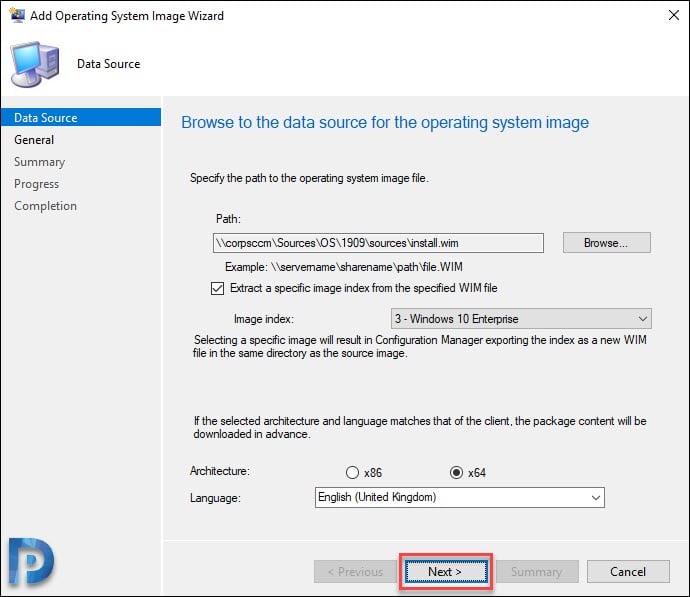This screenshot has height=597, width=690.
Task: Click the 'Architecture:' label
Action: (220, 471)
